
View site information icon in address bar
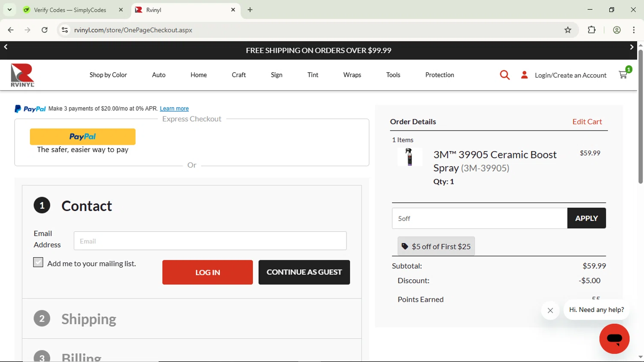[x=65, y=30]
